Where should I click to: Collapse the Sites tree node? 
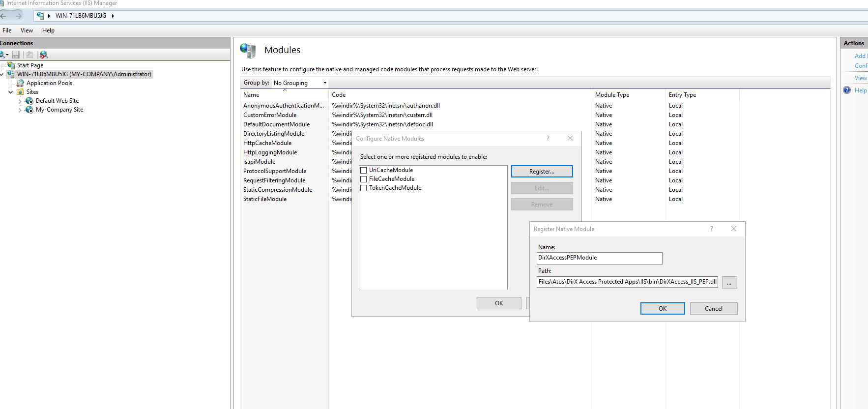pos(11,92)
